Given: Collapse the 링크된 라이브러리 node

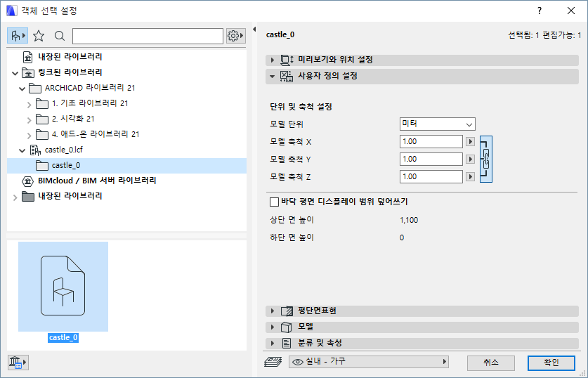Looking at the screenshot, I should point(15,73).
